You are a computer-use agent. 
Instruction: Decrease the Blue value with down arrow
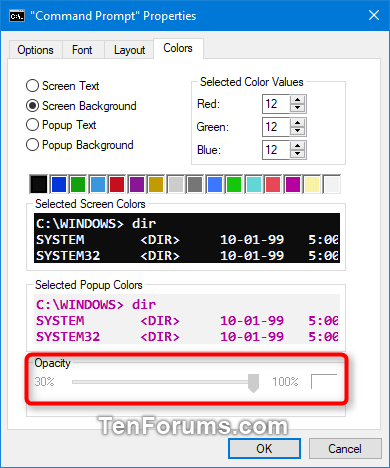click(298, 154)
